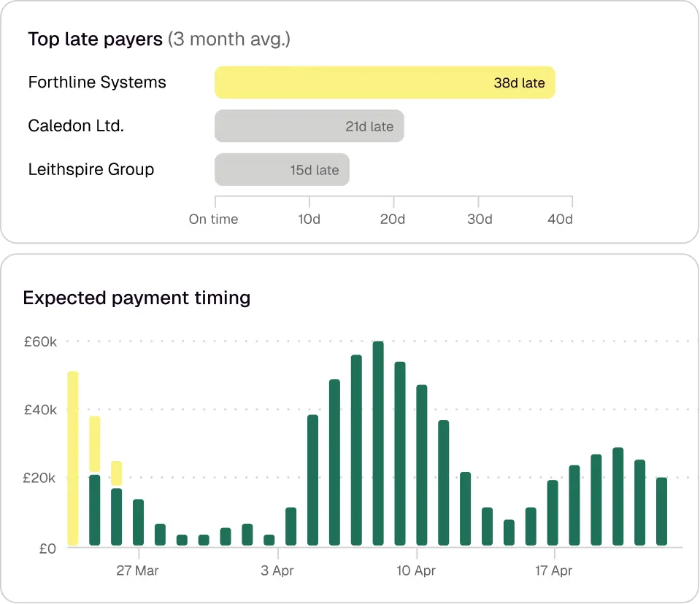Click the green bar above 27 Mar tick
The image size is (700, 604).
[x=139, y=522]
